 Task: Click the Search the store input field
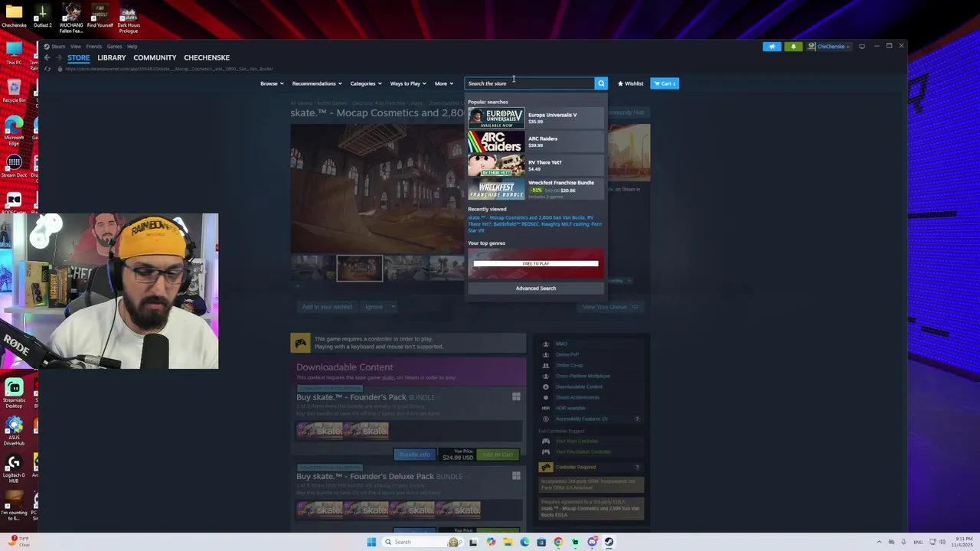click(x=530, y=83)
